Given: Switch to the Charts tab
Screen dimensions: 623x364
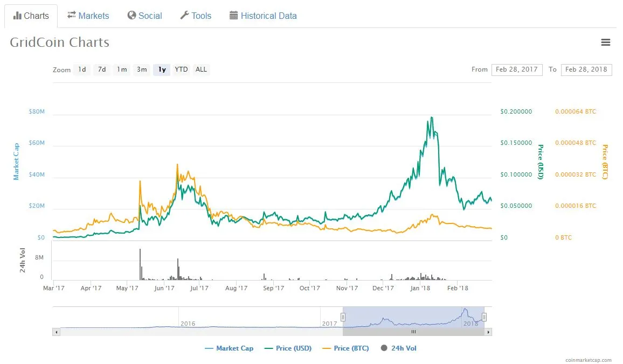Looking at the screenshot, I should coord(31,16).
